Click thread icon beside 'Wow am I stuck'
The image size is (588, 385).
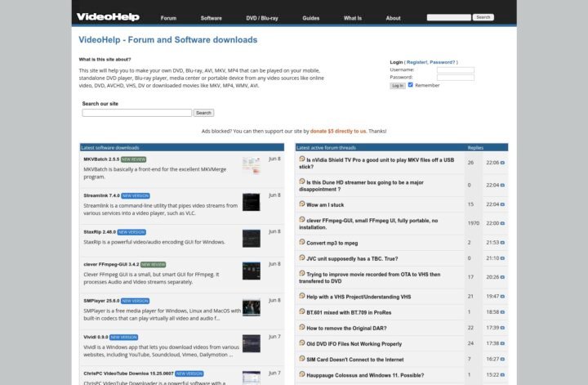[302, 204]
